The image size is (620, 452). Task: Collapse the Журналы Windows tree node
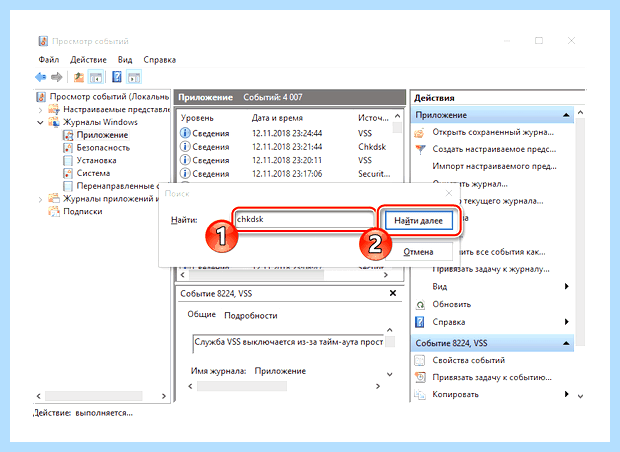pos(40,122)
